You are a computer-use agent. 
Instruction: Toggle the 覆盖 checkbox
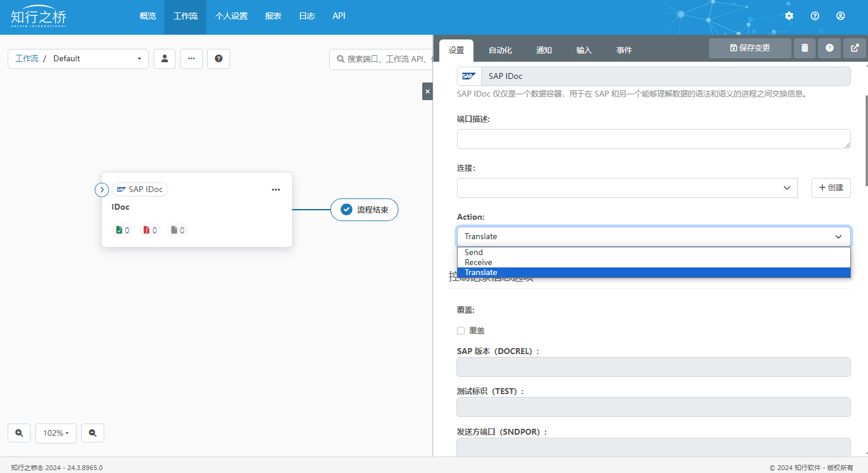point(460,330)
